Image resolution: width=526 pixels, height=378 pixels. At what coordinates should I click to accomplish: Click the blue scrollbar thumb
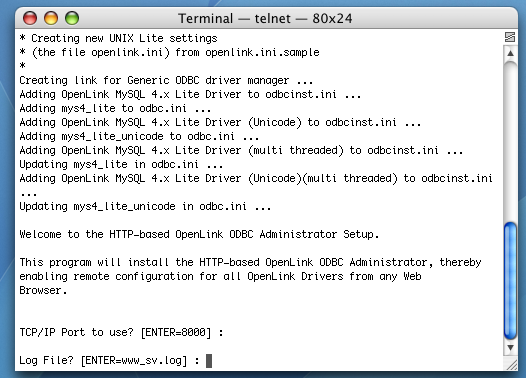tap(510, 281)
